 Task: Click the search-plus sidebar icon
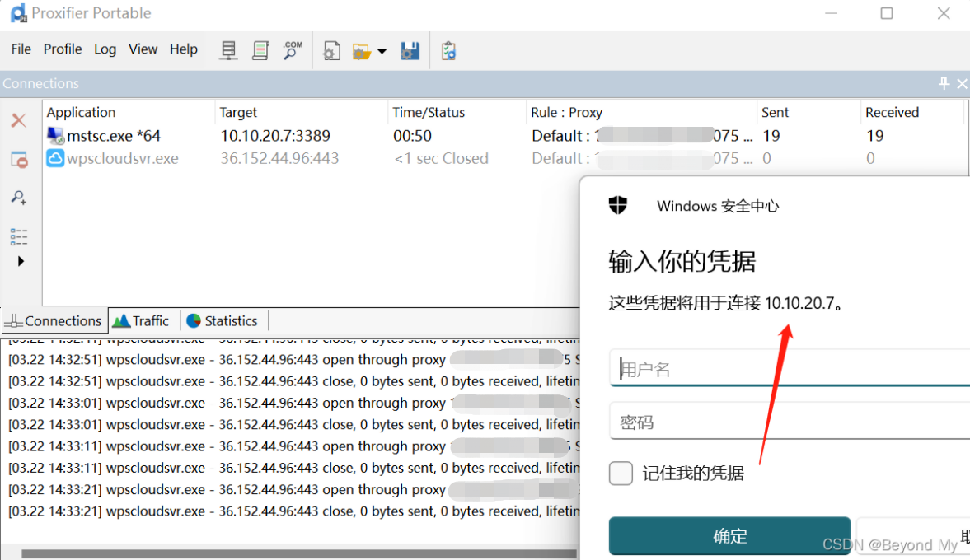point(19,198)
